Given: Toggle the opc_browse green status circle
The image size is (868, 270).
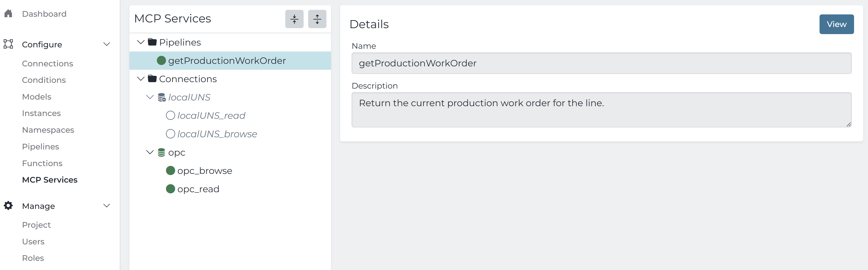Looking at the screenshot, I should pos(171,170).
